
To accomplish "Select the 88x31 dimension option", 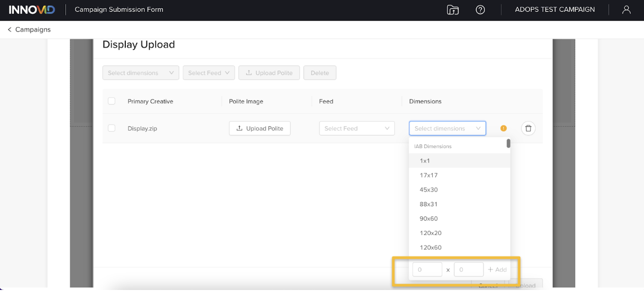I will point(459,204).
